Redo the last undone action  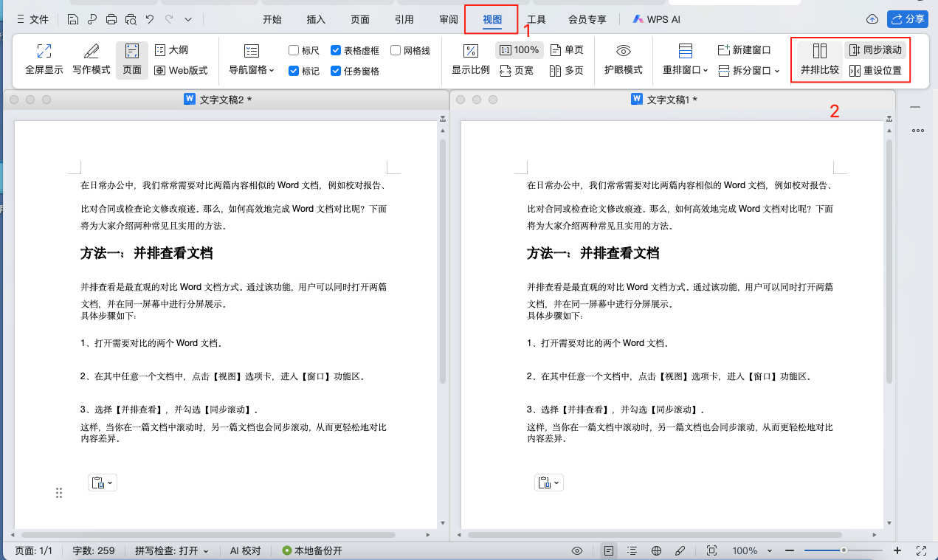click(x=169, y=19)
